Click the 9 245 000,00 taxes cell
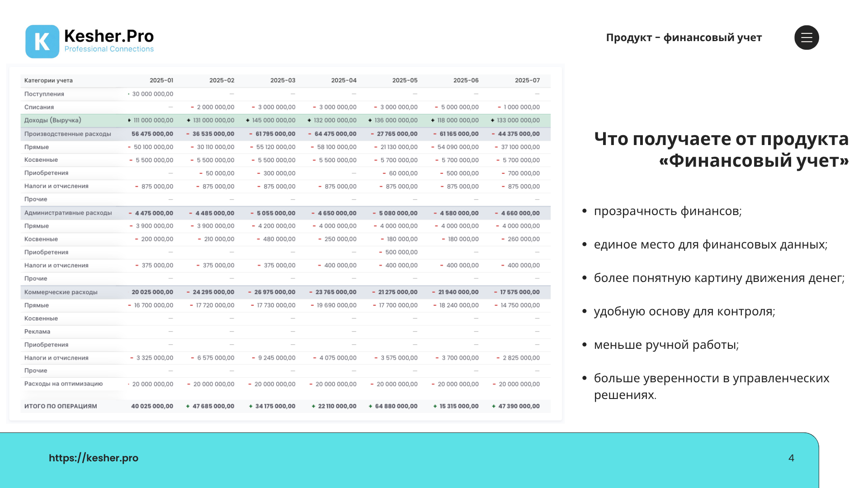Viewport: 868px width, 488px height. click(x=274, y=358)
